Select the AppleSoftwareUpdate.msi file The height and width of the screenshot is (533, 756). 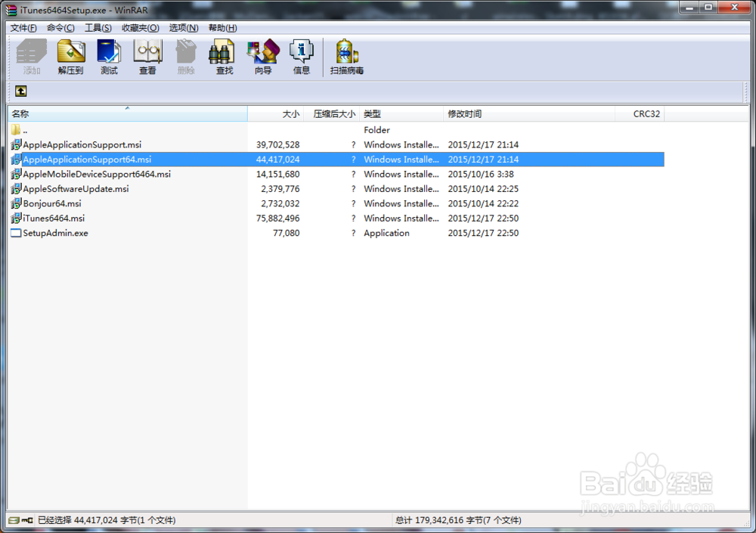click(70, 189)
